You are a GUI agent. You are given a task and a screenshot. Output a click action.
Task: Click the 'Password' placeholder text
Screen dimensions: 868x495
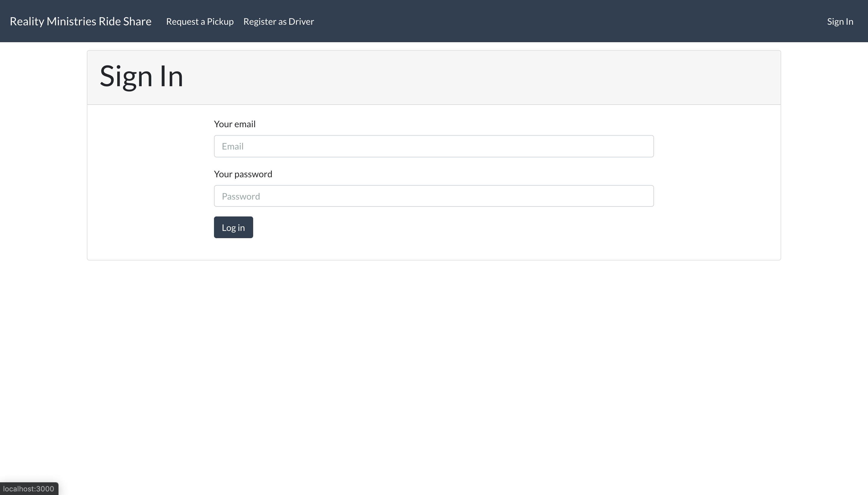click(x=241, y=197)
